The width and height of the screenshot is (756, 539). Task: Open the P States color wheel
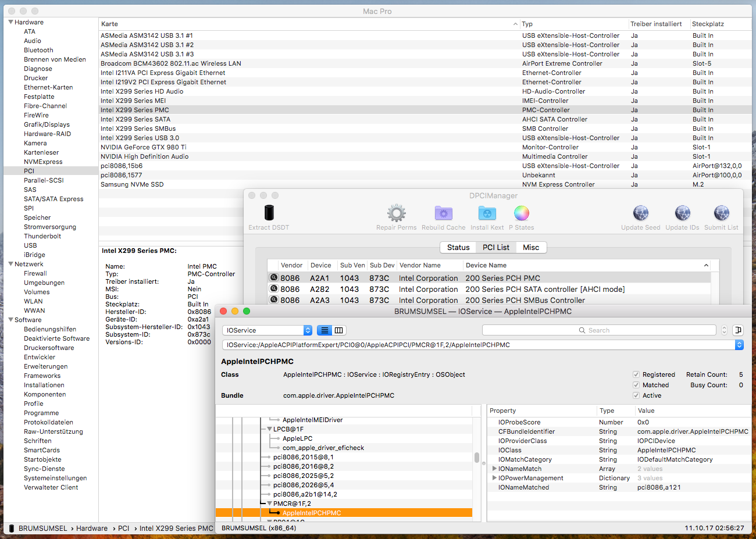522,213
